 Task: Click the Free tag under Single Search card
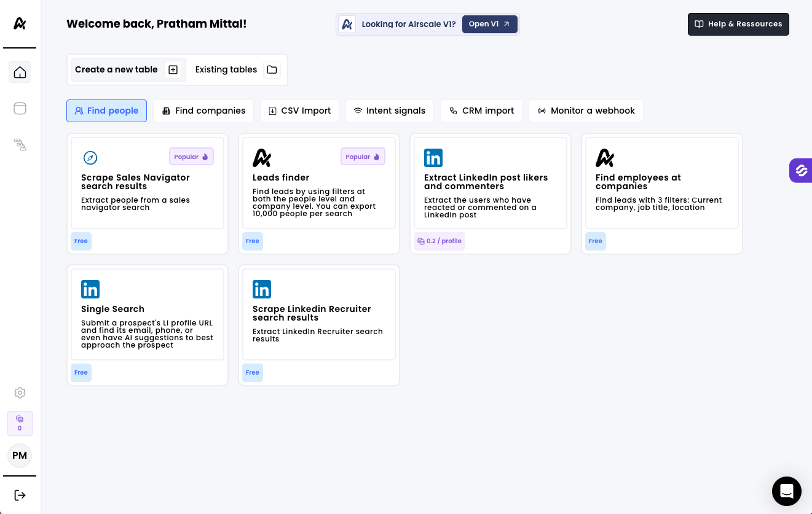click(81, 373)
